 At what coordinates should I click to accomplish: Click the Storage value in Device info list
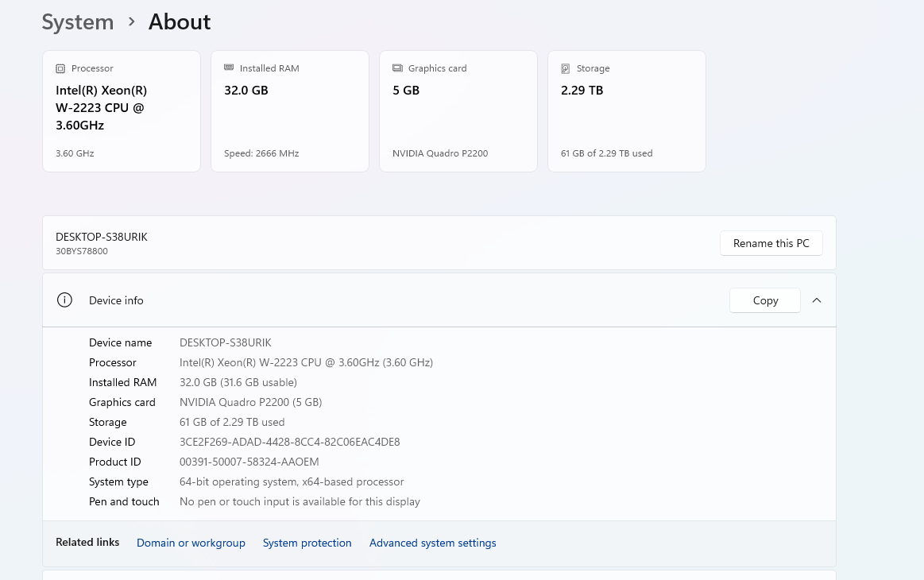[x=232, y=423]
